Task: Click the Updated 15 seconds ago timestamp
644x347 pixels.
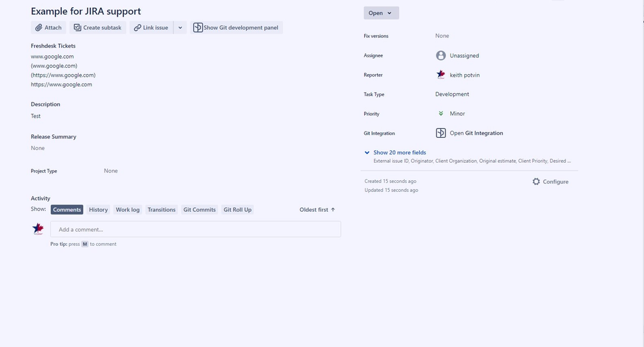Action: click(391, 190)
